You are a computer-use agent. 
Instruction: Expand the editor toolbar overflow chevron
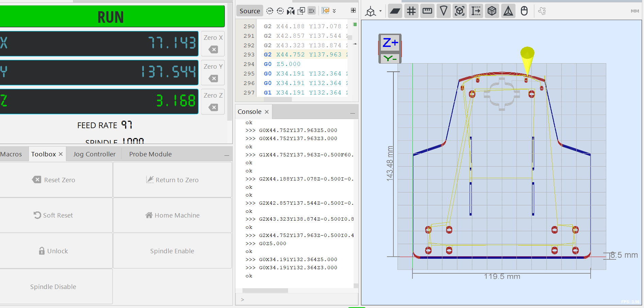(x=334, y=11)
